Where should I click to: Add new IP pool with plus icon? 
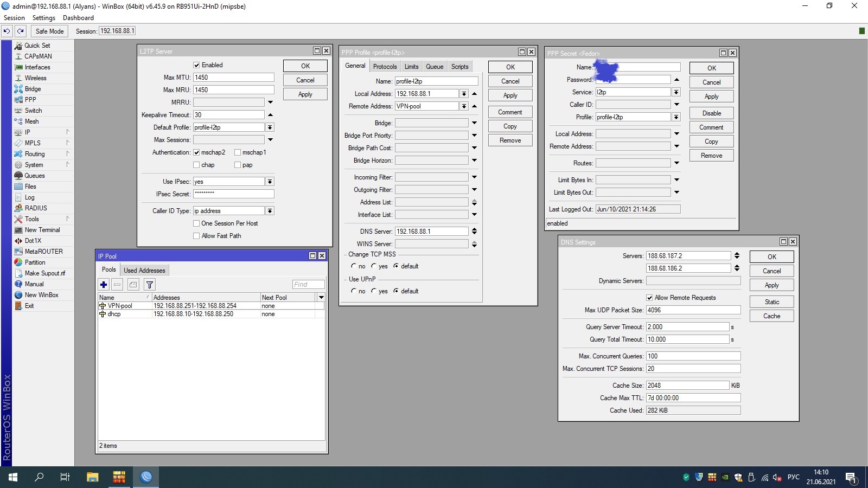pyautogui.click(x=104, y=284)
